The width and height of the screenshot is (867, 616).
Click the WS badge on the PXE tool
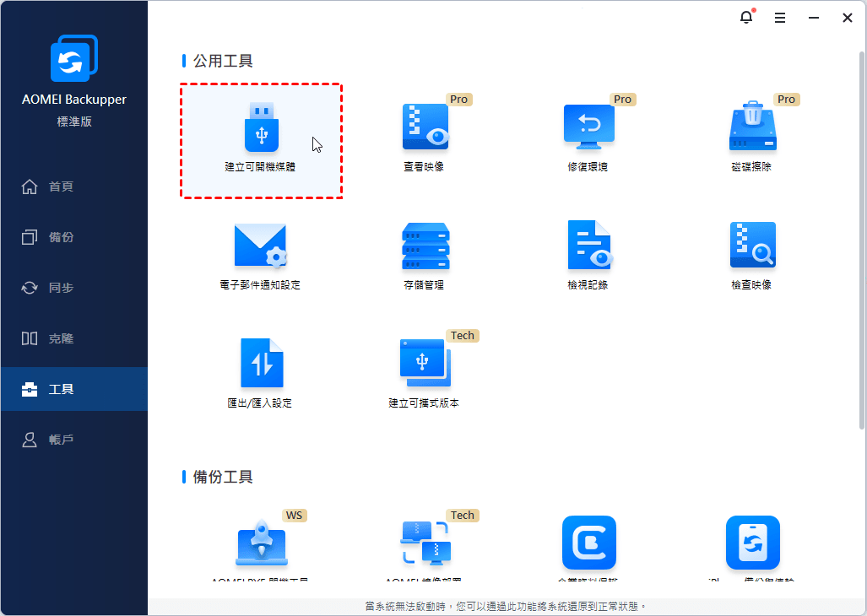[x=294, y=516]
